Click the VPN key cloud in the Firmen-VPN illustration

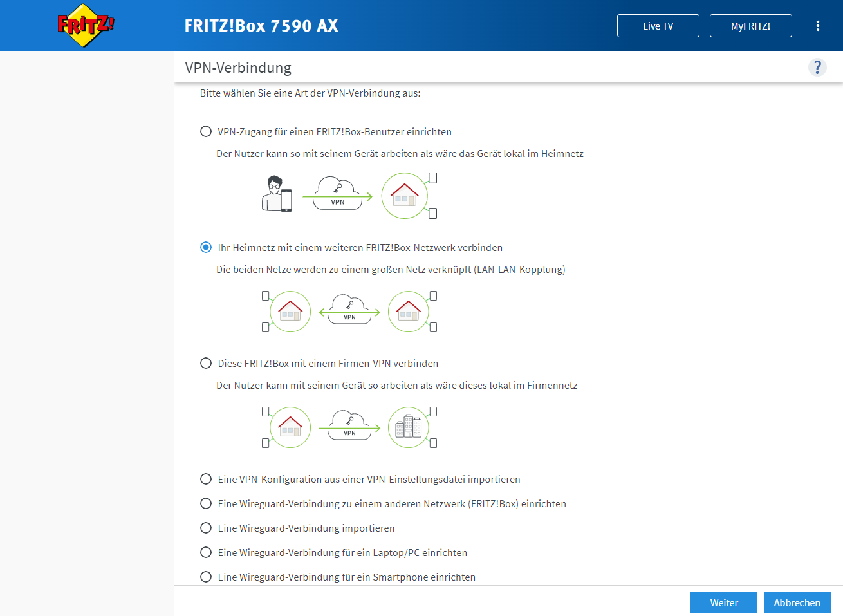tap(348, 427)
